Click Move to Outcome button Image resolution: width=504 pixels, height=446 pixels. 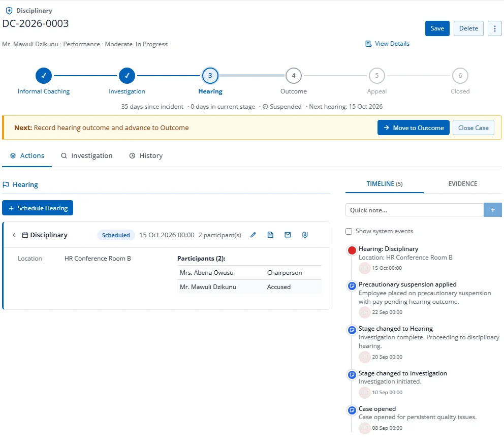(414, 128)
